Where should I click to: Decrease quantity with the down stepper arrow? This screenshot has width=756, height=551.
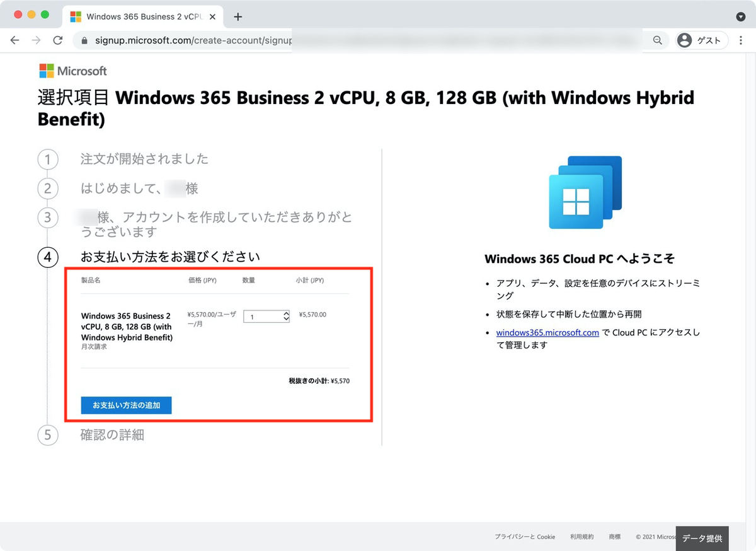tap(286, 320)
